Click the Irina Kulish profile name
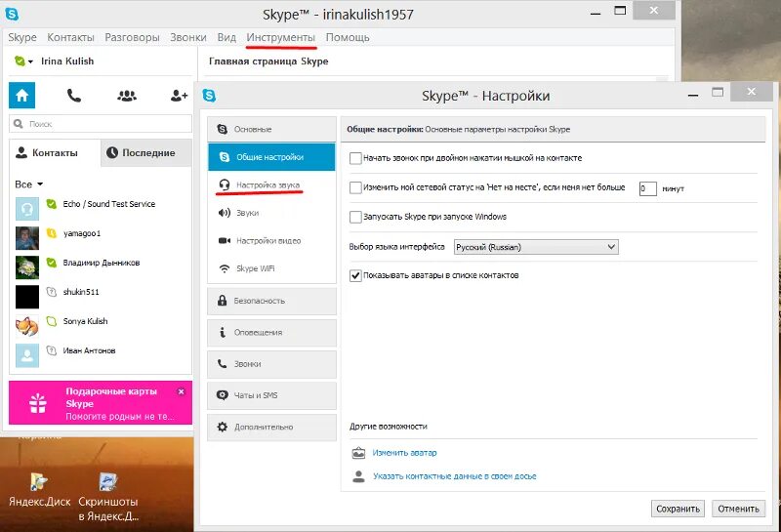 [67, 61]
